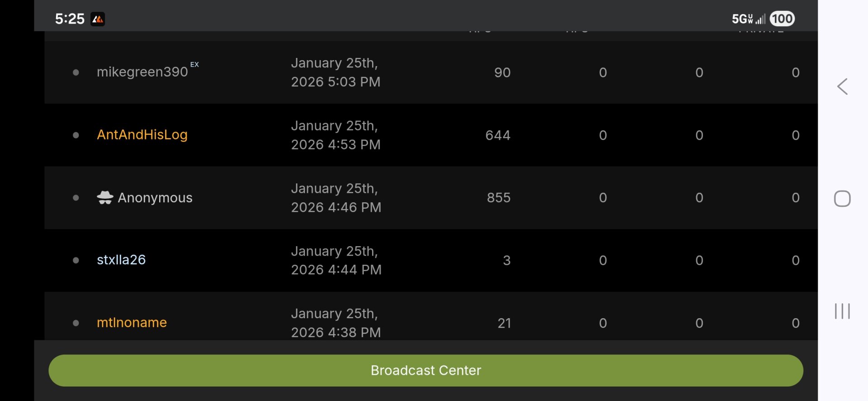
Task: Select the Anonymous user entry
Action: [x=155, y=198]
